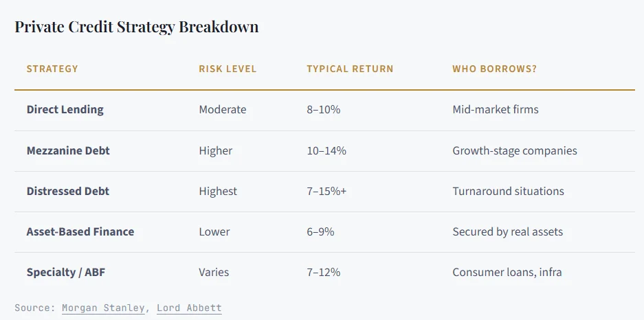Click the Mid-market firms cell

[496, 109]
